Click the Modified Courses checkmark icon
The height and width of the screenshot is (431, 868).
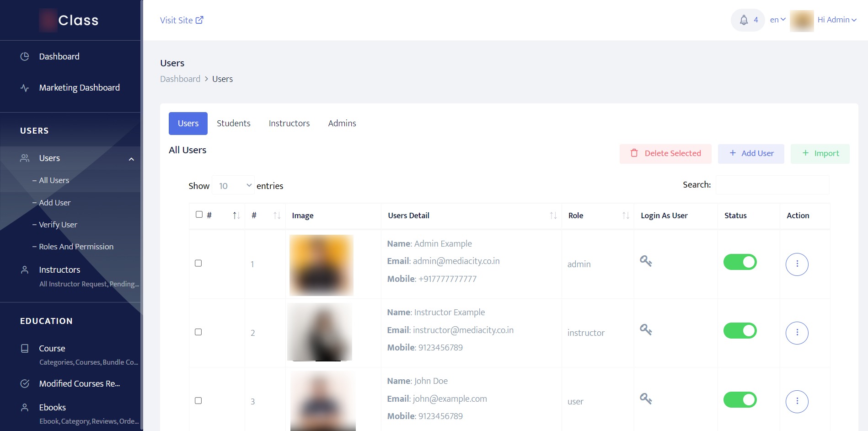(x=25, y=383)
